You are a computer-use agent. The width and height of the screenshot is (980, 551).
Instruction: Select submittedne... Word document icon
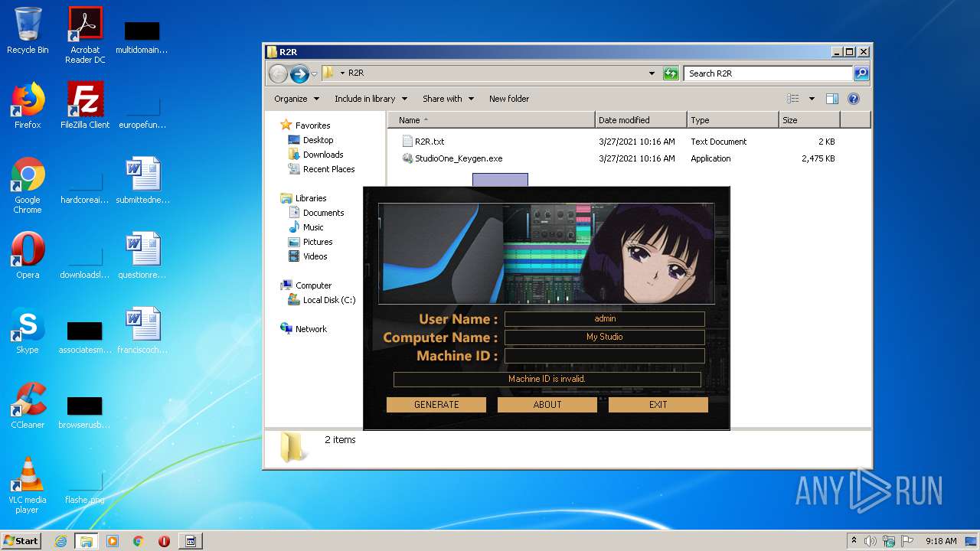point(142,181)
